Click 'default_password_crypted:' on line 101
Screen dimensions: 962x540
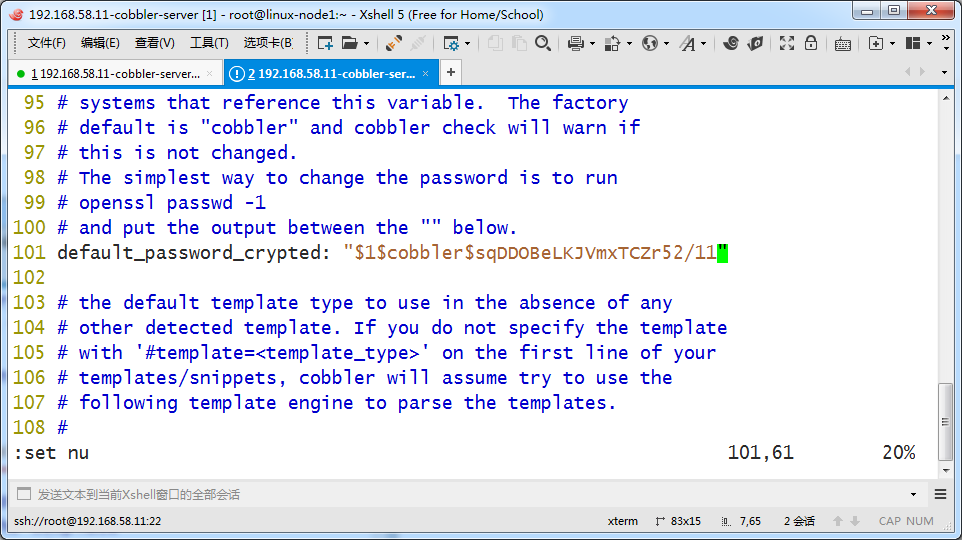pyautogui.click(x=194, y=253)
